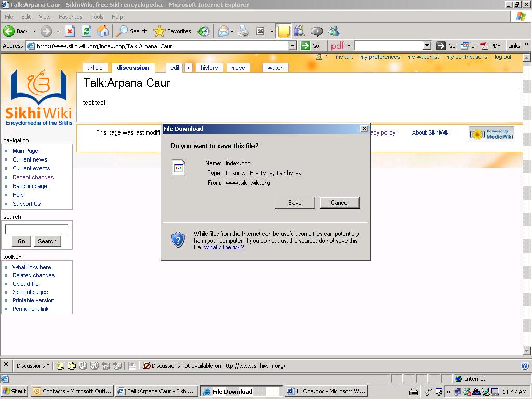This screenshot has height=399, width=532.
Task: Close the Discussions bar with X
Action: (6, 364)
